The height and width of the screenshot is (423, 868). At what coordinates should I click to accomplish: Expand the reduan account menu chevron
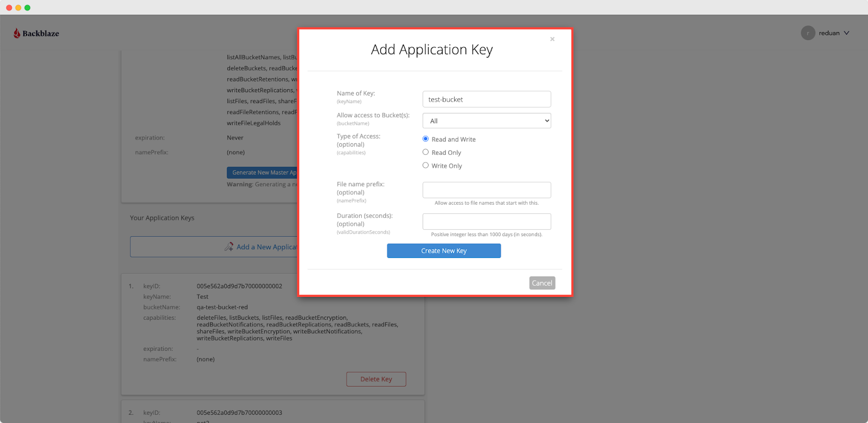(846, 33)
